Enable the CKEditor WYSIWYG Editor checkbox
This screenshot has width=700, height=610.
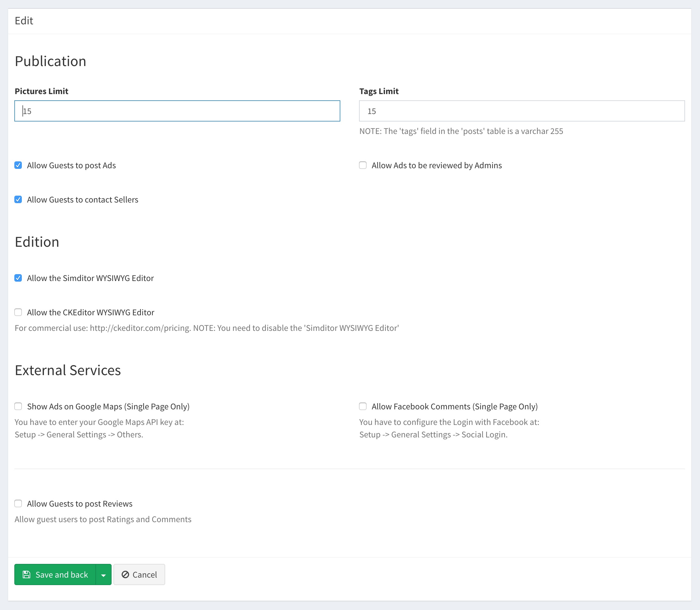[x=18, y=312]
